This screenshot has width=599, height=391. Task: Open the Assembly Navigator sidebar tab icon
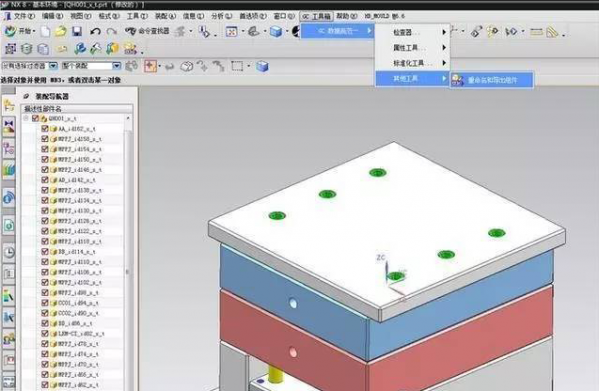[9, 105]
